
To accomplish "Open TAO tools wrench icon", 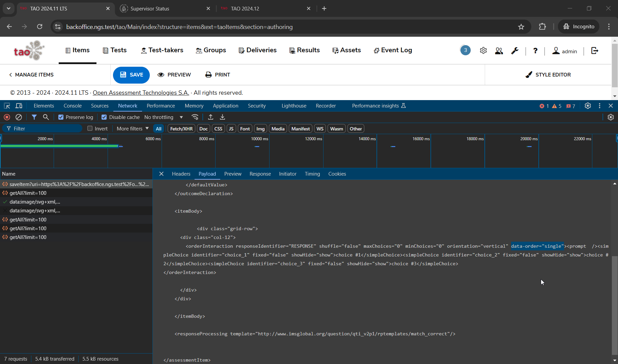I will coord(515,51).
